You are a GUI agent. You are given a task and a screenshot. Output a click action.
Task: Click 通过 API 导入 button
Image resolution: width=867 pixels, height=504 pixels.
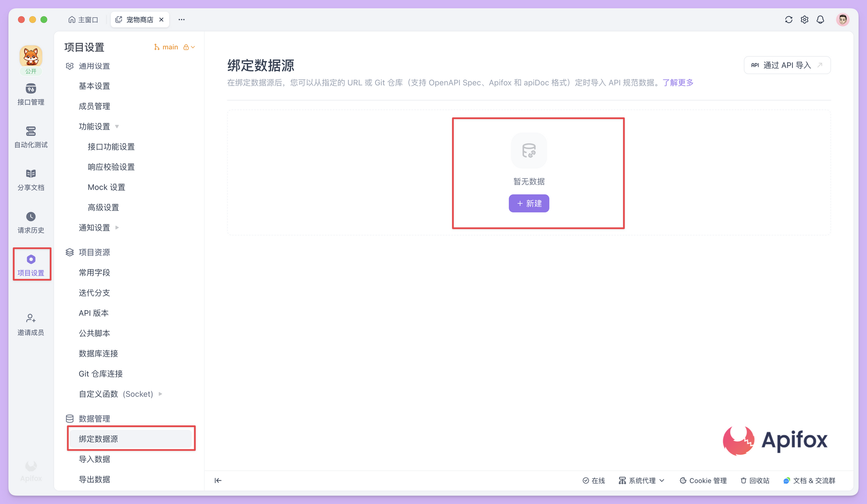787,65
